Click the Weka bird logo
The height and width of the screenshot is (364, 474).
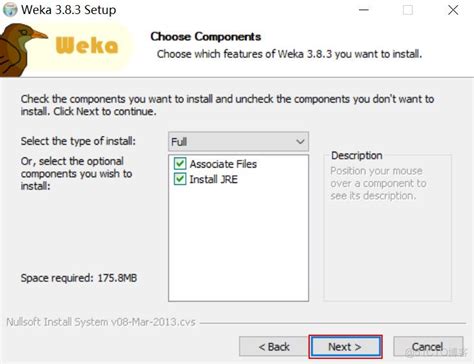(22, 50)
